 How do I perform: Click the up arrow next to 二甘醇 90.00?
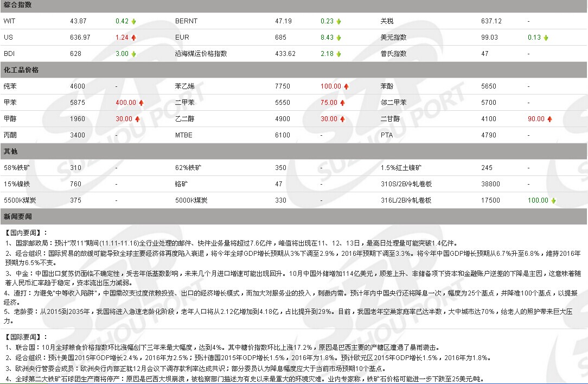(x=549, y=119)
